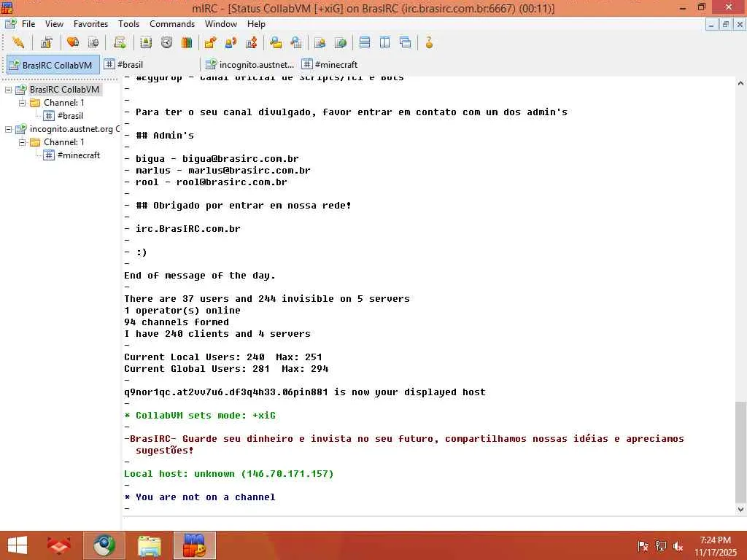
Task: Select #brasil channel in the treebar
Action: click(70, 116)
